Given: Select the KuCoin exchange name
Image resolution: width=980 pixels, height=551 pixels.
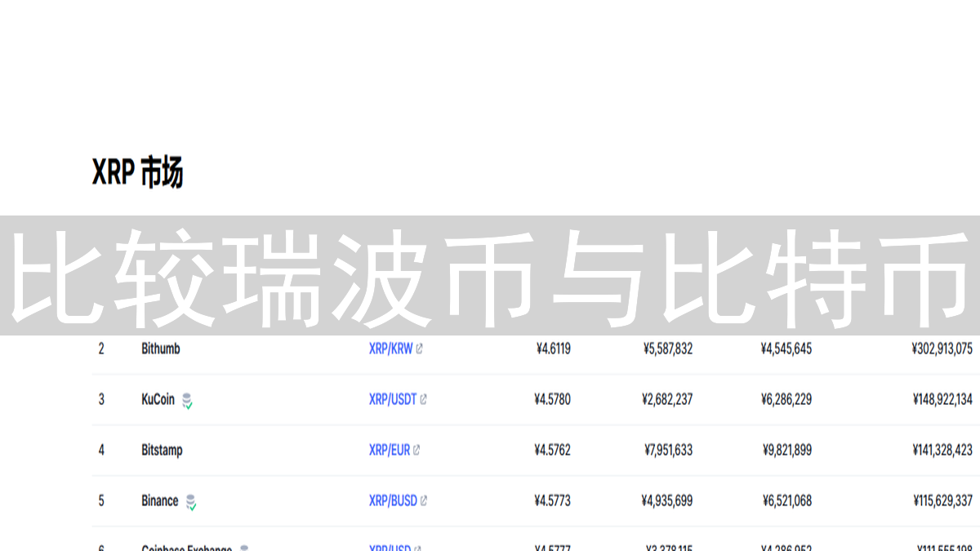Looking at the screenshot, I should tap(158, 399).
